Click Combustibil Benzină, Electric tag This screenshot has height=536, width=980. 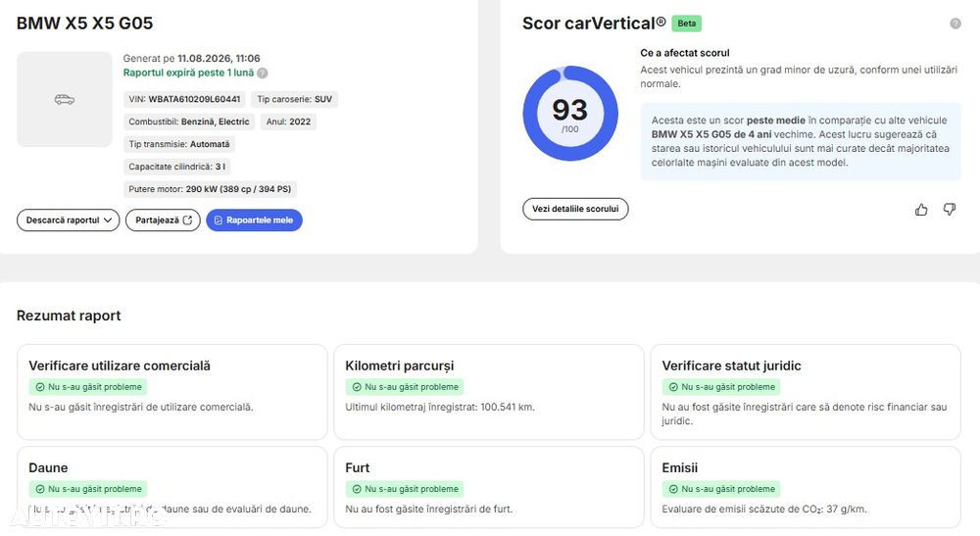189,122
